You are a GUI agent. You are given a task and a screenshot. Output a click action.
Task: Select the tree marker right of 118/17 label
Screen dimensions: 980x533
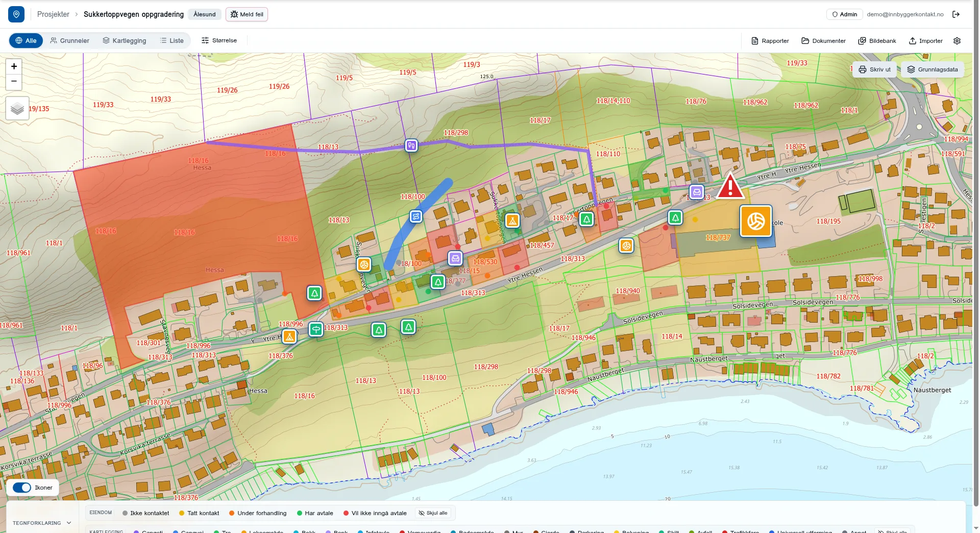pos(587,220)
